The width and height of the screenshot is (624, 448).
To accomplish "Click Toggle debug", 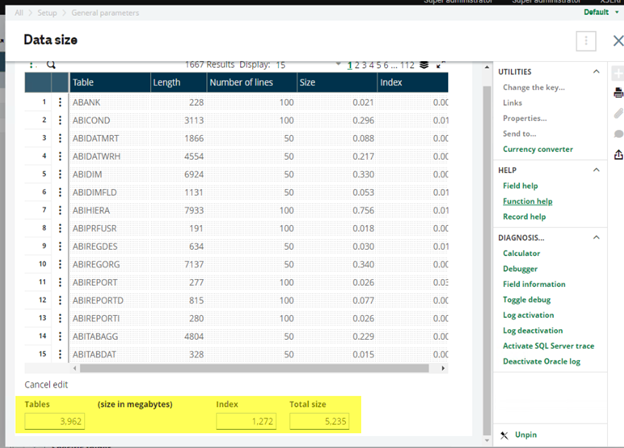I will pyautogui.click(x=526, y=300).
